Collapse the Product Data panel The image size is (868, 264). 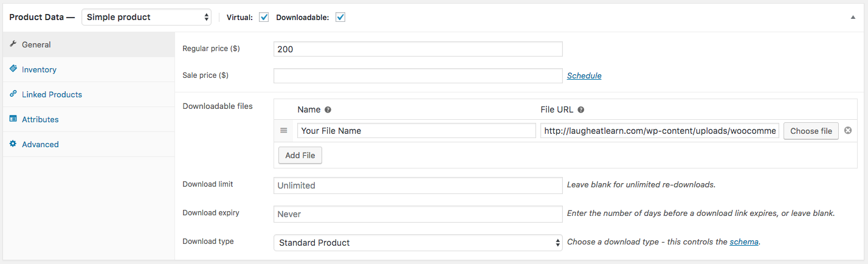(853, 18)
